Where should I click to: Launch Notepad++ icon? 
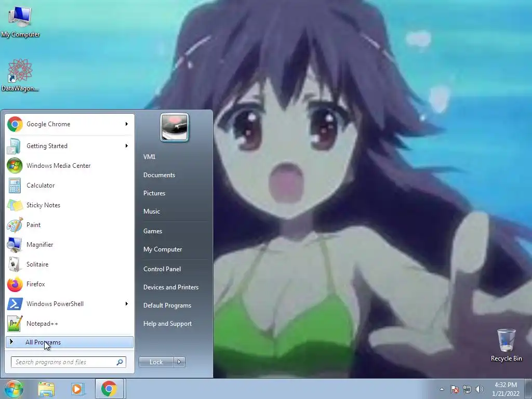pos(14,324)
